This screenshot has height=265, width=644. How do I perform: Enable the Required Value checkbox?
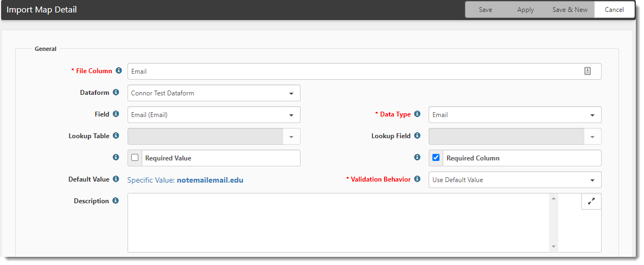[x=135, y=158]
